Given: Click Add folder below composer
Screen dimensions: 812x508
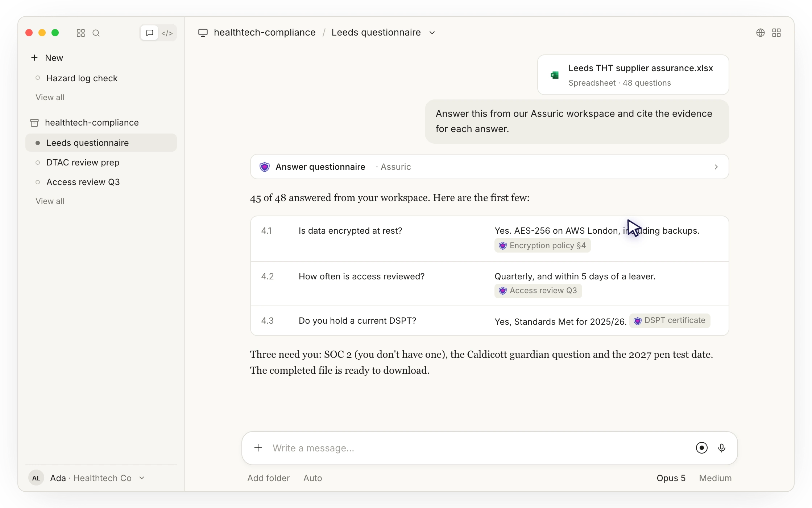Looking at the screenshot, I should [268, 478].
